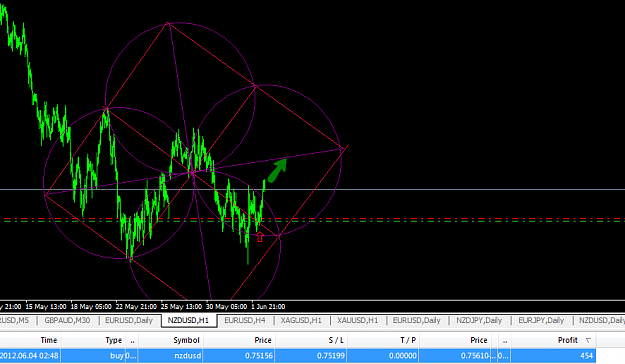This screenshot has width=625, height=364.
Task: Click the green thick arrow on chart
Action: click(x=277, y=170)
